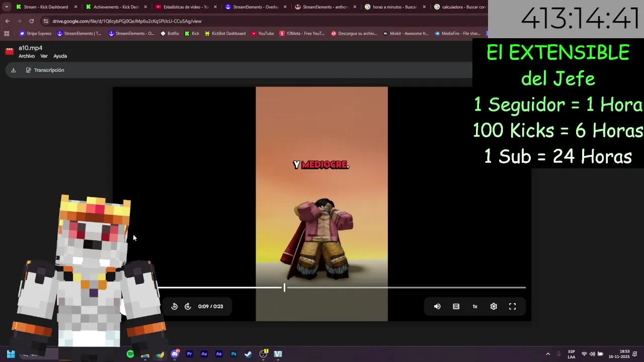Image resolution: width=644 pixels, height=362 pixels.
Task: Open the Transcripción panel
Action: pyautogui.click(x=45, y=70)
